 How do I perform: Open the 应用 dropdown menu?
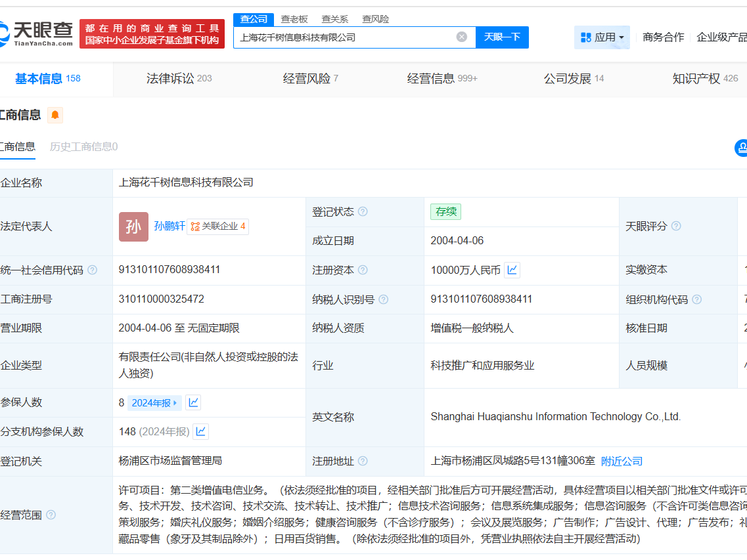tap(602, 37)
